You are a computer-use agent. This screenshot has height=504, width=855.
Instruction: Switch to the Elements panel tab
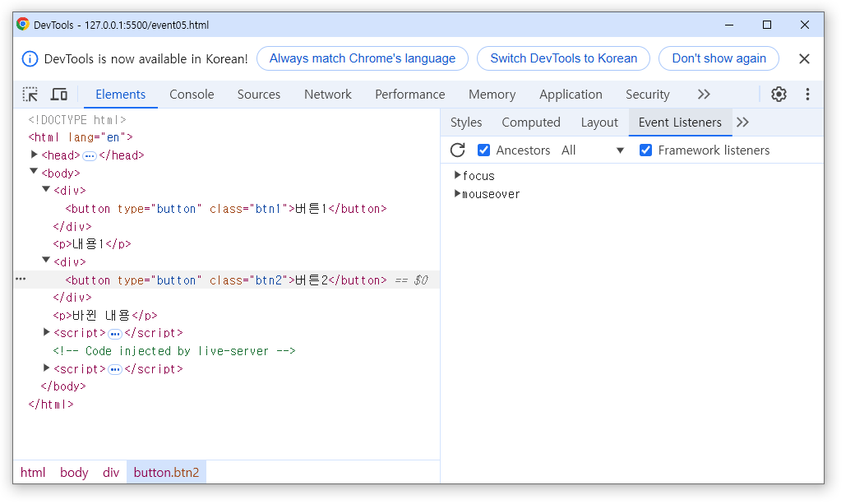point(122,96)
